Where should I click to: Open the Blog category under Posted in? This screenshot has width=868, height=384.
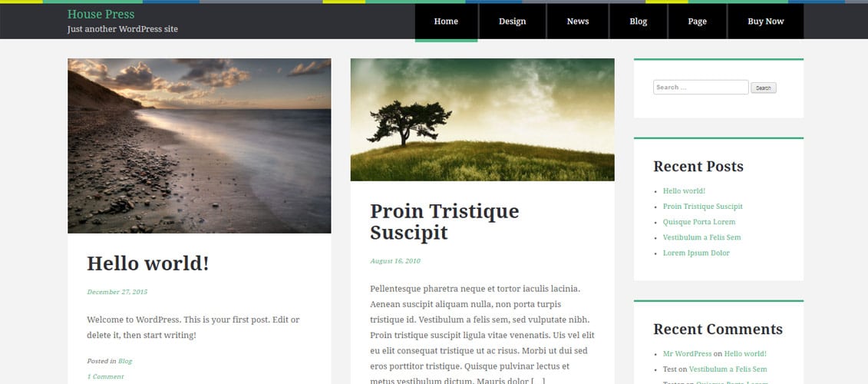(125, 361)
